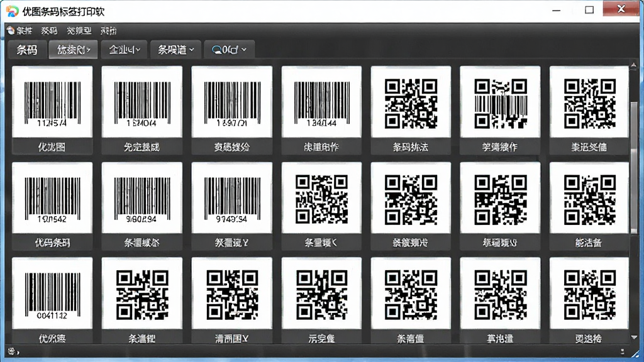The image size is (644, 362).
Task: Select the second QR code in middle row
Action: [x=411, y=206]
